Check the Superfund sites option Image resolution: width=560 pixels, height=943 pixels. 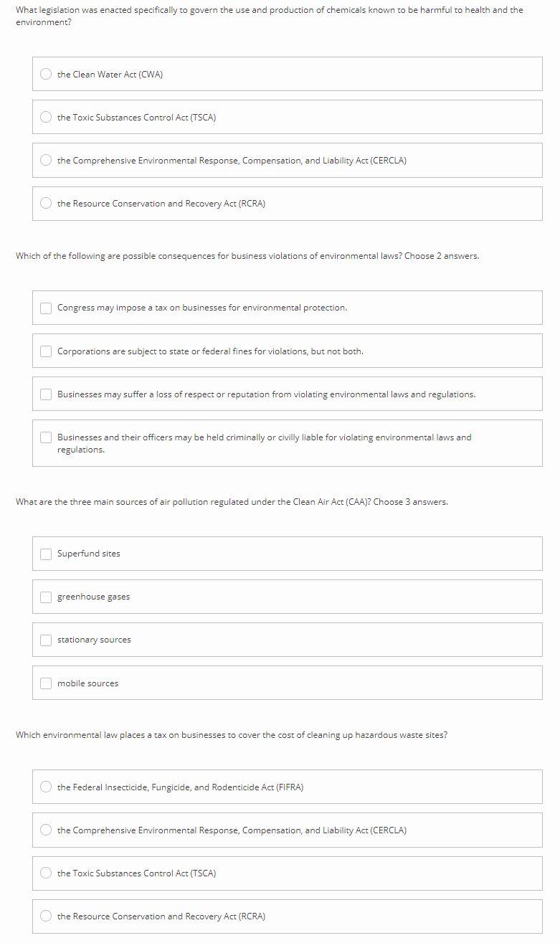coord(45,554)
